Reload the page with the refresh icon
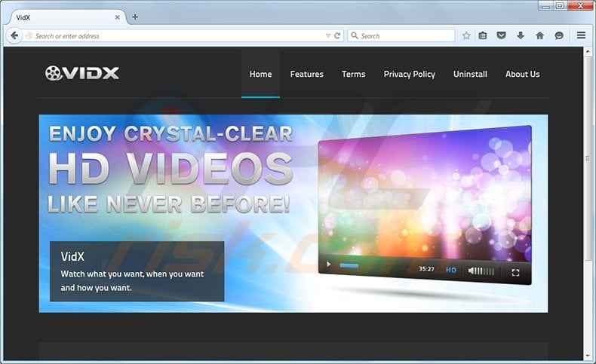Screen dimensions: 596x364 tap(336, 35)
